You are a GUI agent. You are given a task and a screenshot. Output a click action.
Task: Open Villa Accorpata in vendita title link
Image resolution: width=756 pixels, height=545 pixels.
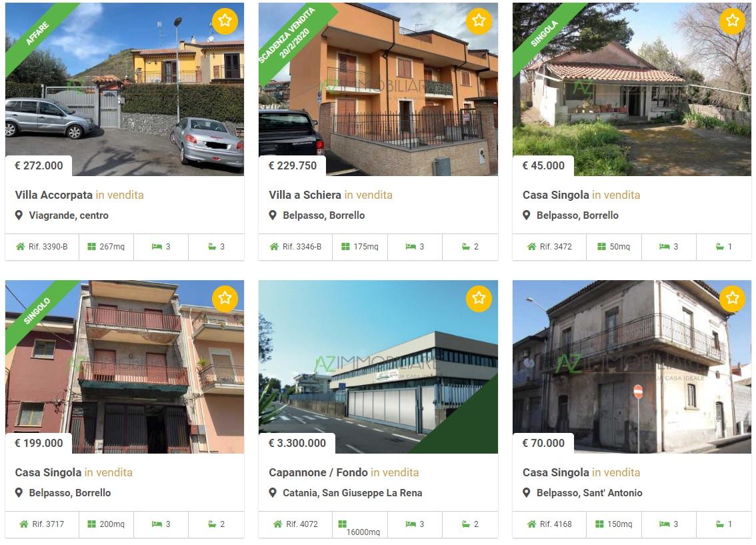pyautogui.click(x=79, y=195)
